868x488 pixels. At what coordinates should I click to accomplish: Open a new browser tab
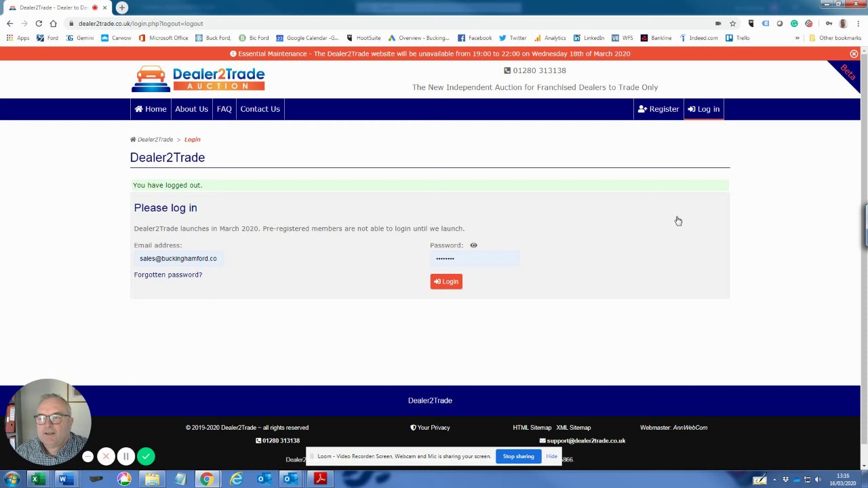point(122,7)
